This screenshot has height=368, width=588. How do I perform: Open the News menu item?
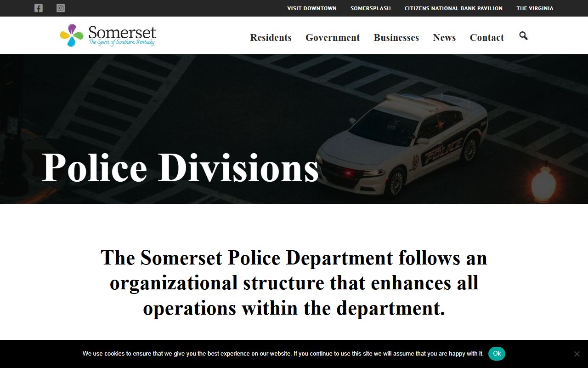[x=444, y=38]
